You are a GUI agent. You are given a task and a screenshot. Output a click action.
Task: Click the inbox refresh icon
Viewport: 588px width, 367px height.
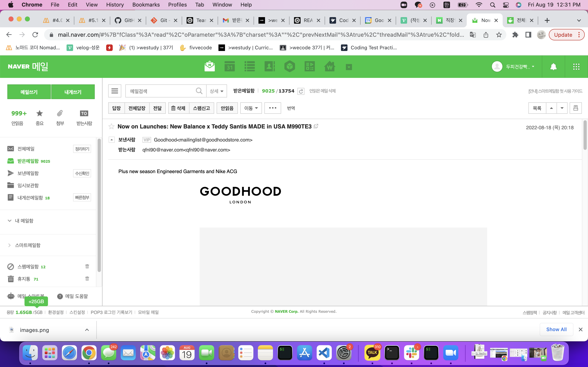(301, 91)
